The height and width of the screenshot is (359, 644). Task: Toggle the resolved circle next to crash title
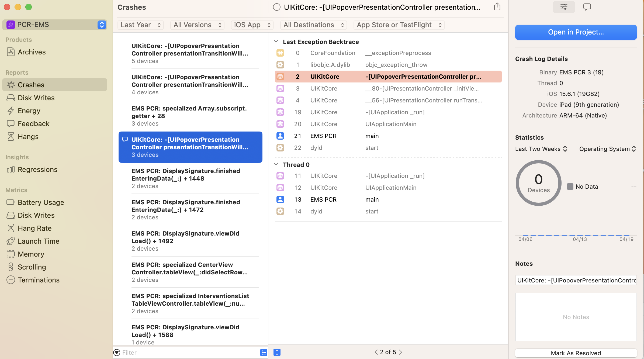277,7
